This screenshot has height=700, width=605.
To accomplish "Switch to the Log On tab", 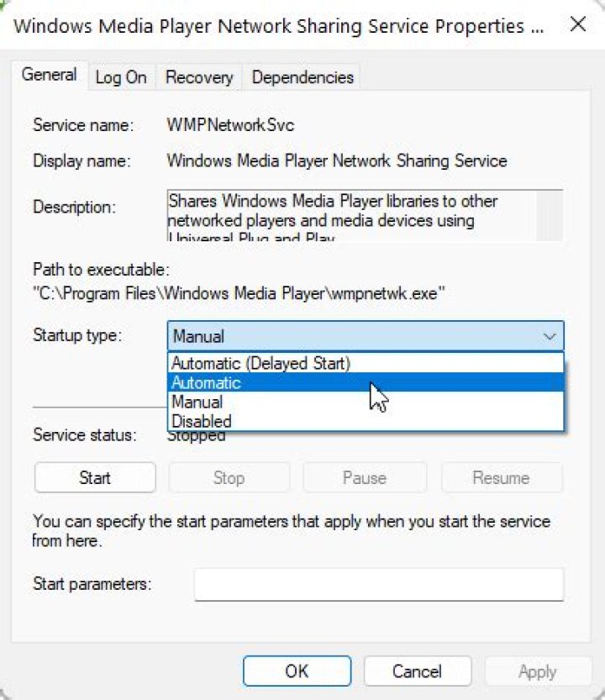I will point(120,77).
